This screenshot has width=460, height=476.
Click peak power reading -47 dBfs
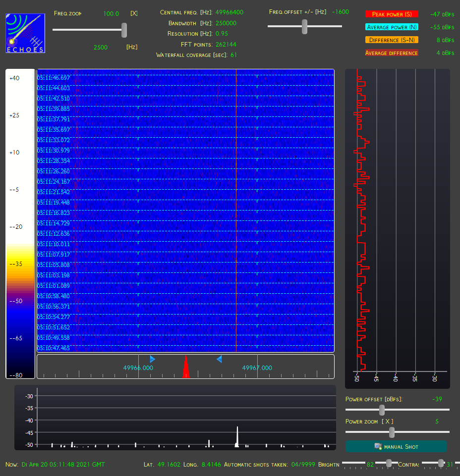pyautogui.click(x=442, y=14)
